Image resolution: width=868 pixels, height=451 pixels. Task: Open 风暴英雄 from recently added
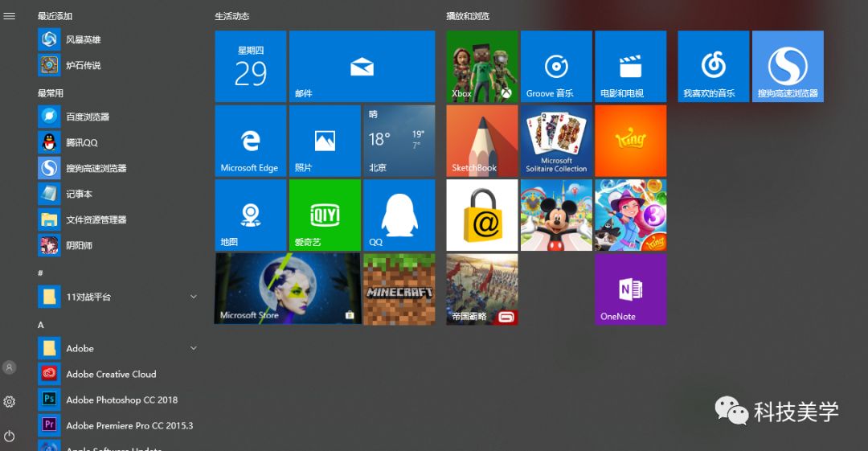point(117,39)
